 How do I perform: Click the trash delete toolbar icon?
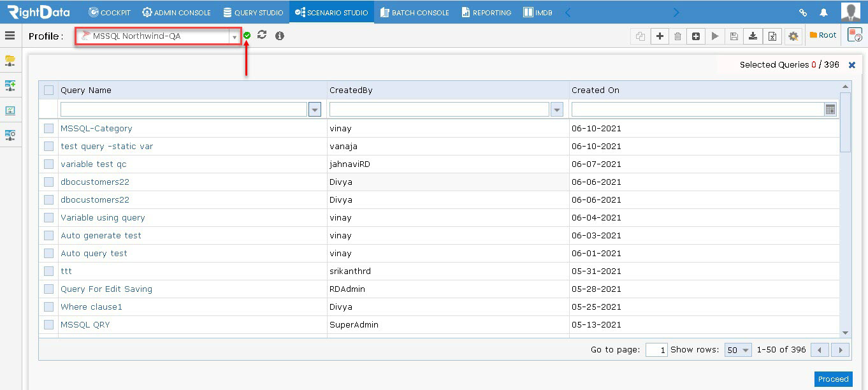click(677, 36)
